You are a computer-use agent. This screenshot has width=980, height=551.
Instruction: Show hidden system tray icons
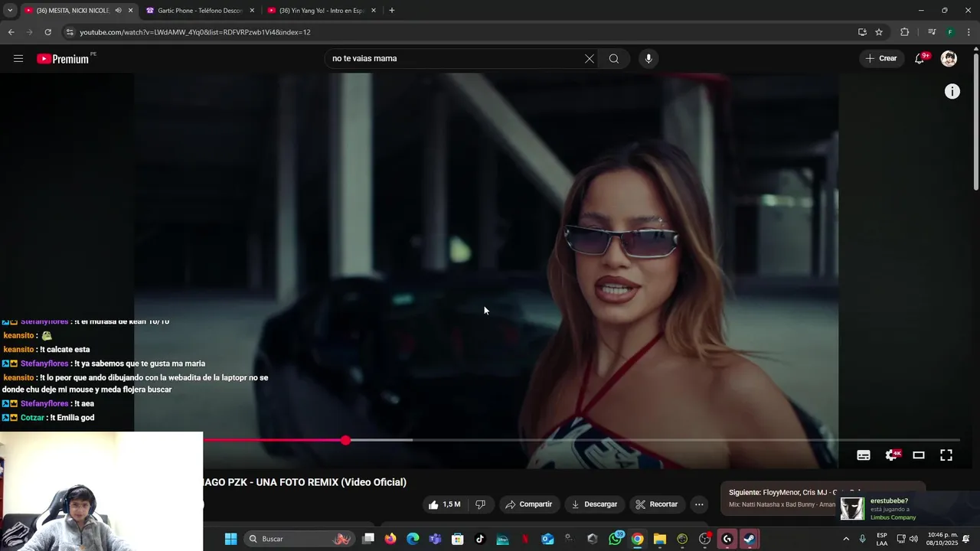[x=846, y=539]
